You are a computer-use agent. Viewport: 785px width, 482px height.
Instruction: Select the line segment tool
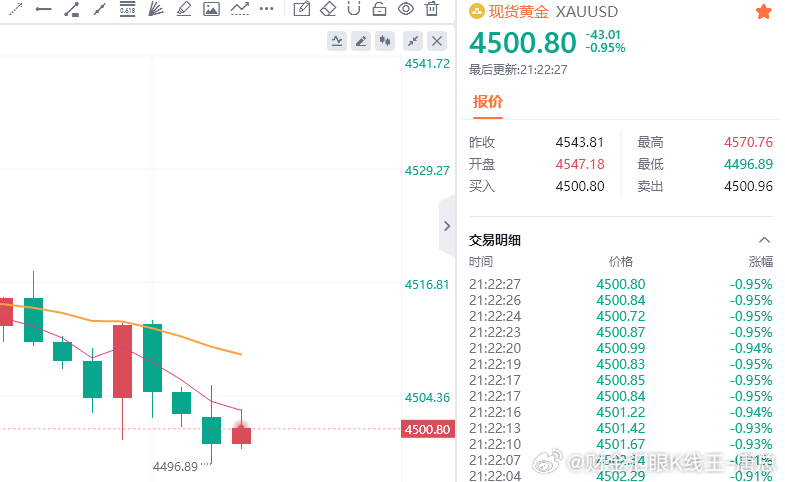[100, 9]
